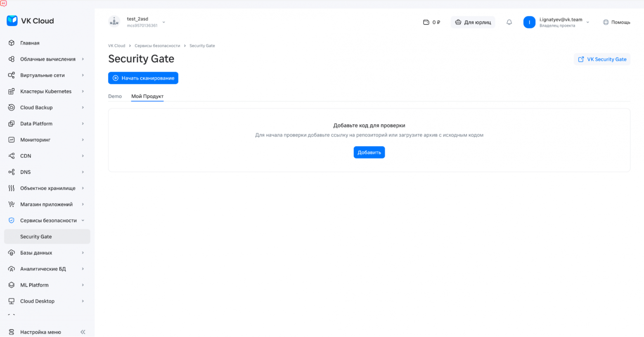Screen dimensions: 644x337
Task: Click the CDN sidebar icon
Action: [x=12, y=156]
